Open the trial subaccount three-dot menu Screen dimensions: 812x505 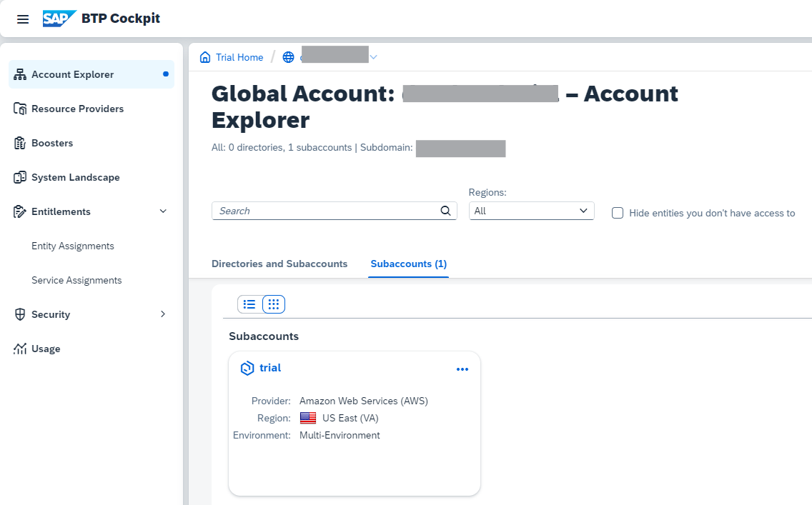[x=462, y=369]
